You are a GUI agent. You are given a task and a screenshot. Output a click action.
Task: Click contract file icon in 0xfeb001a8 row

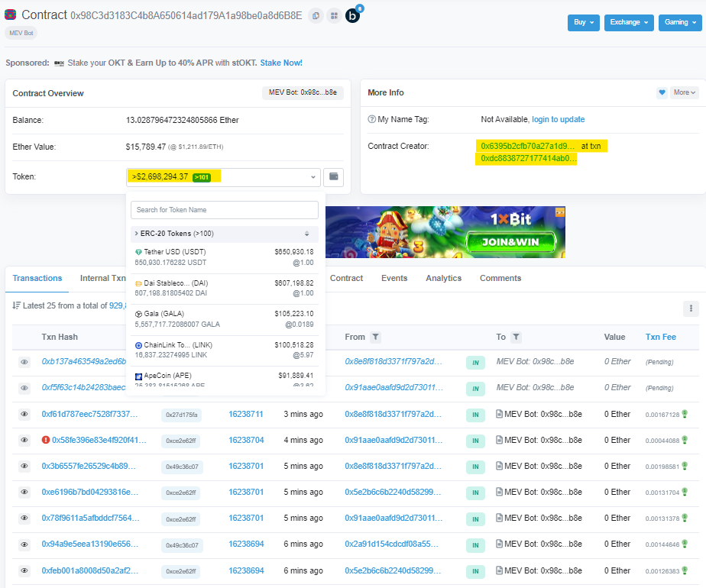pyautogui.click(x=499, y=570)
